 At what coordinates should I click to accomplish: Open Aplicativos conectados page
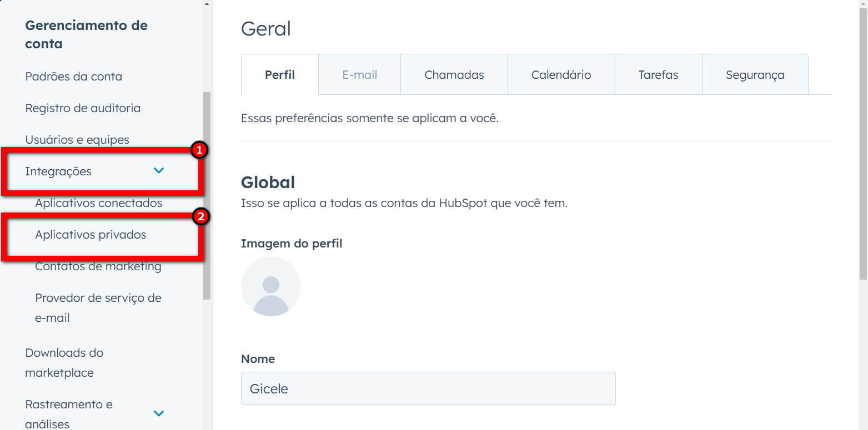99,203
